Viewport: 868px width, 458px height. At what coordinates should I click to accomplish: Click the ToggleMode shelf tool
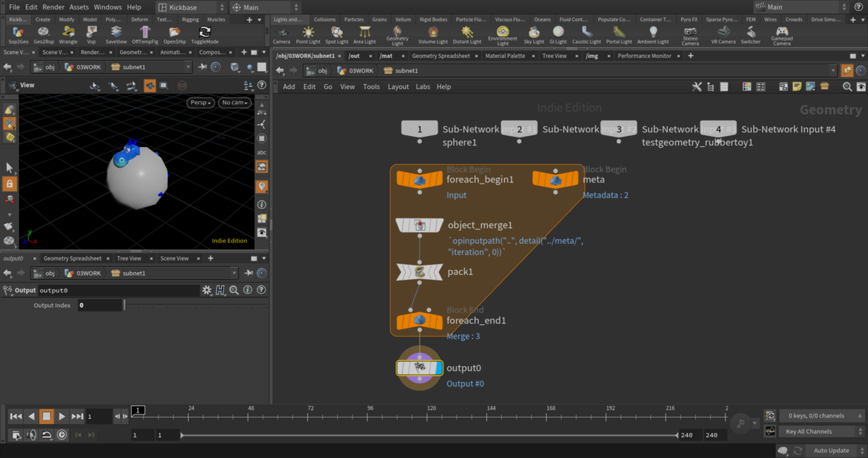pyautogui.click(x=205, y=35)
